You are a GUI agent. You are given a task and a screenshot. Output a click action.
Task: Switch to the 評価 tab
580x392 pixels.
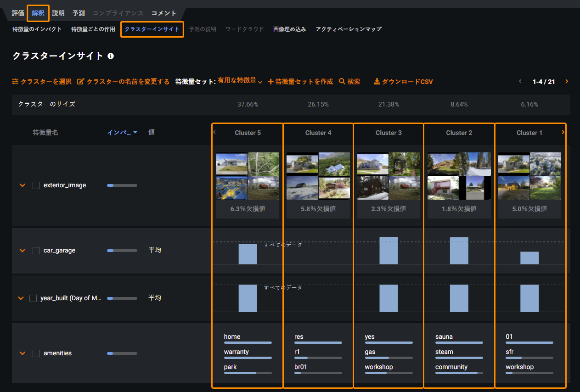(x=18, y=13)
